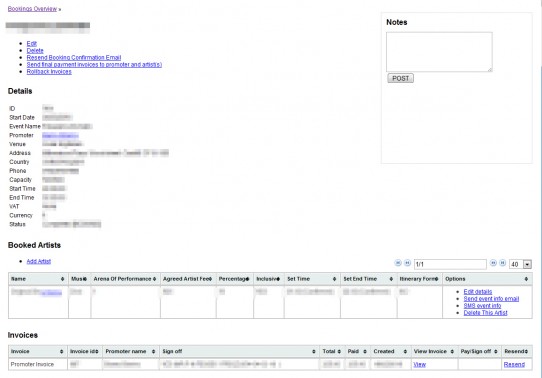This screenshot has width=542, height=378.
Task: Sort Booked Artists by Name column arrow
Action: coord(63,279)
